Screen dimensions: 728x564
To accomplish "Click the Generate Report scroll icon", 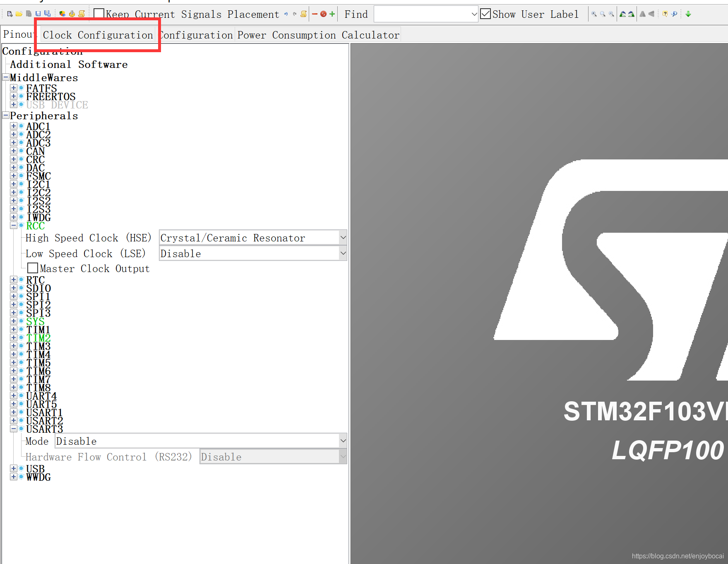I will point(82,14).
